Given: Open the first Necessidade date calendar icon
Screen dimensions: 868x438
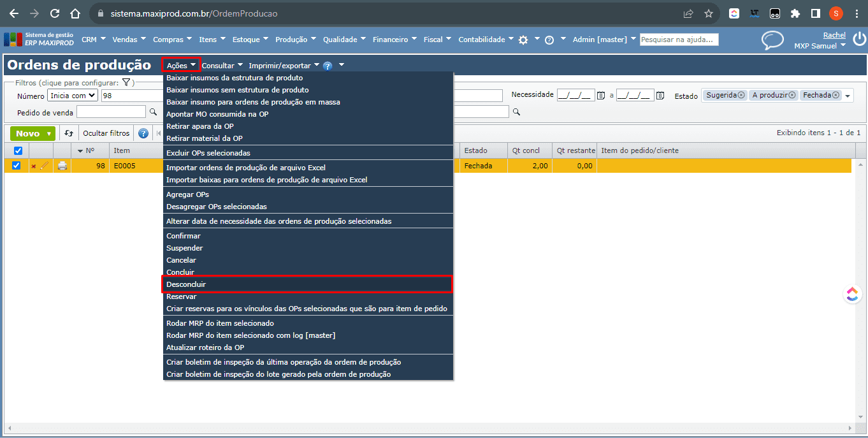Looking at the screenshot, I should pos(600,95).
